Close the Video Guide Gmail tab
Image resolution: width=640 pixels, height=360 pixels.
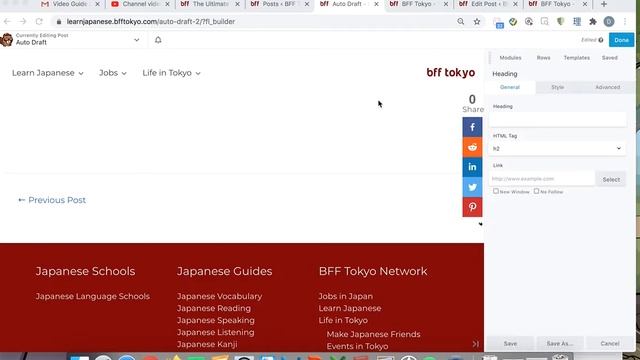click(97, 4)
